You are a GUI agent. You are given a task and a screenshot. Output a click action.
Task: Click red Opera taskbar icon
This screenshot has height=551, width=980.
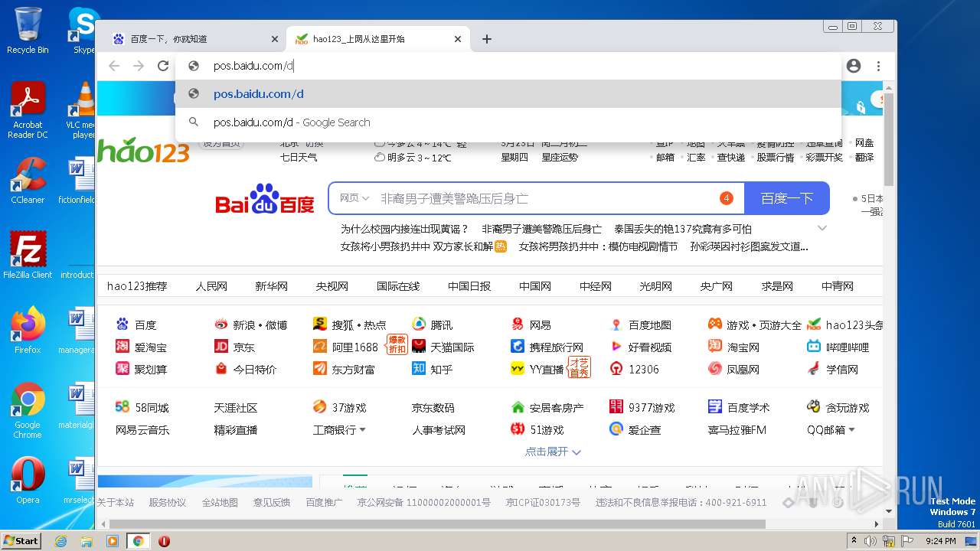pyautogui.click(x=164, y=541)
